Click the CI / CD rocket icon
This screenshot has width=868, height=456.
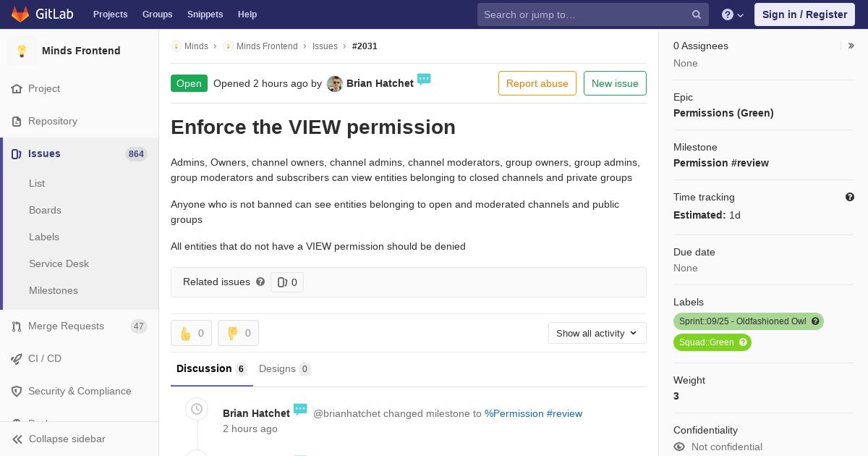(17, 359)
